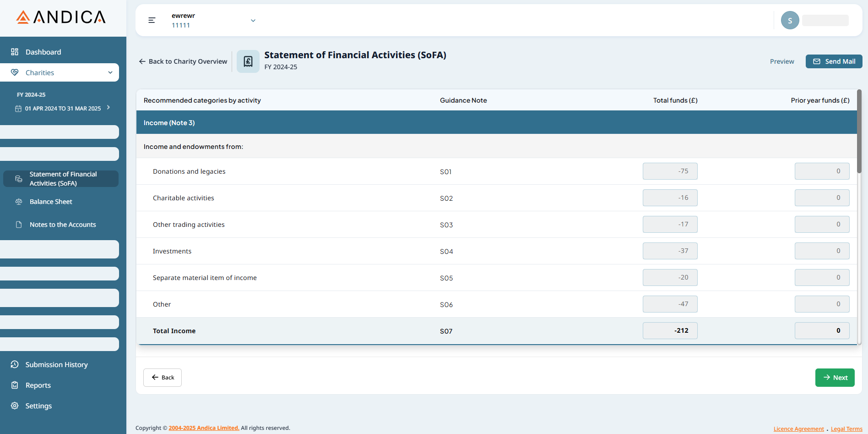Open Settings from the sidebar
The height and width of the screenshot is (434, 868).
pos(38,406)
